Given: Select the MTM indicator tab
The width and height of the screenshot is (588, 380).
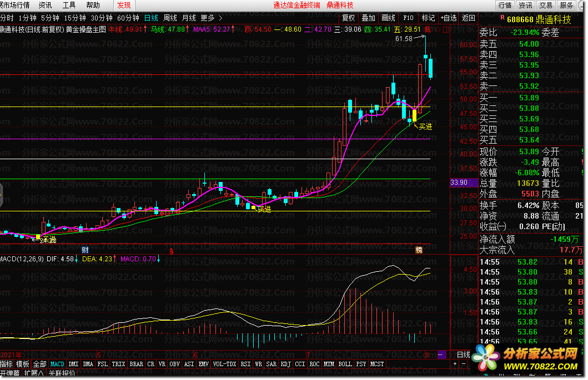Looking at the screenshot, I should [329, 364].
